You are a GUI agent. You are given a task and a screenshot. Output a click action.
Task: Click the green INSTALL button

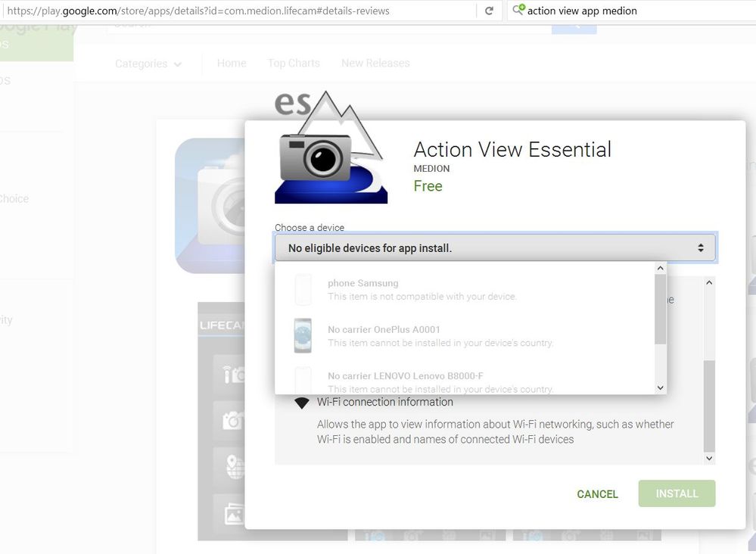(677, 493)
